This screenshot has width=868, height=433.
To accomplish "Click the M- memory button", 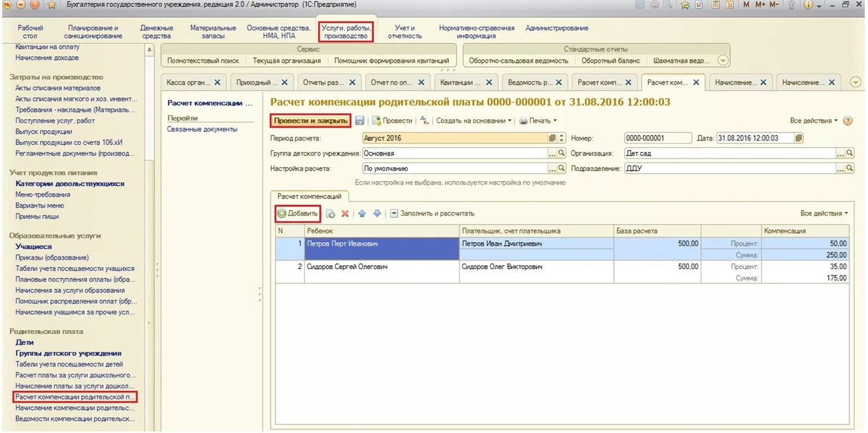I will (x=774, y=5).
